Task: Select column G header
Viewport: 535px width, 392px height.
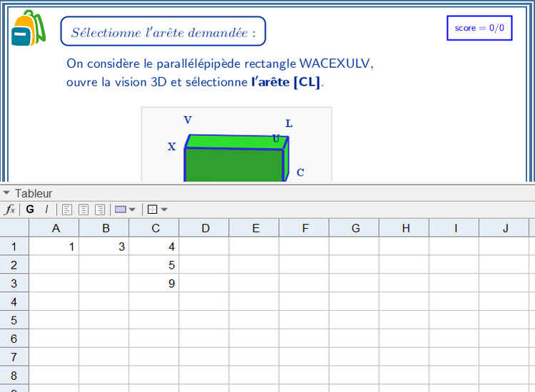Action: (x=354, y=227)
